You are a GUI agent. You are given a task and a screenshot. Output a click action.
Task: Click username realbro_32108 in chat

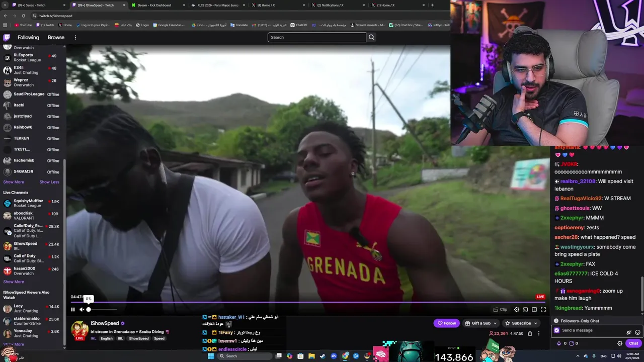point(578,182)
